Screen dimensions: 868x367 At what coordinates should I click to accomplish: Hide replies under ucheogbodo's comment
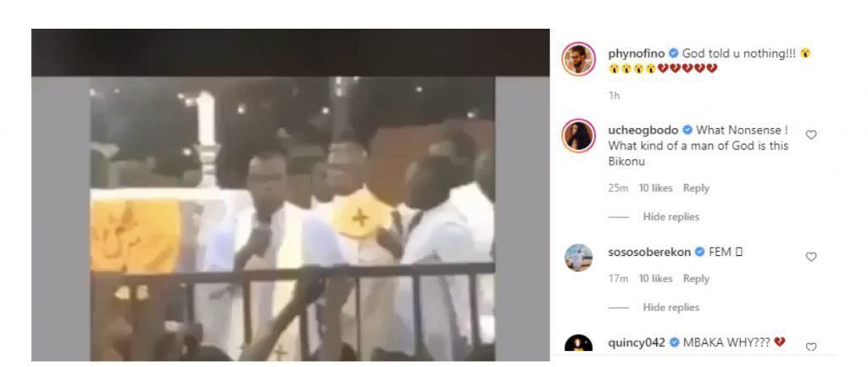[x=671, y=217]
